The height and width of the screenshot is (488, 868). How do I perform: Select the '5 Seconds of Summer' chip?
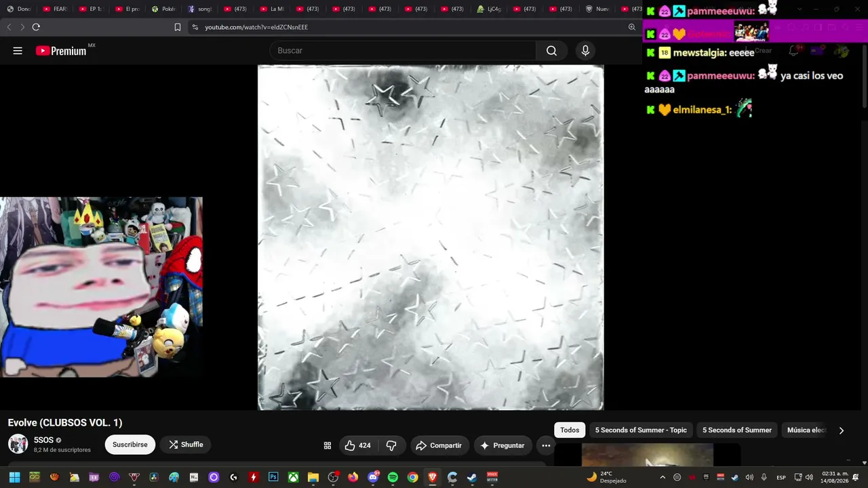coord(737,430)
